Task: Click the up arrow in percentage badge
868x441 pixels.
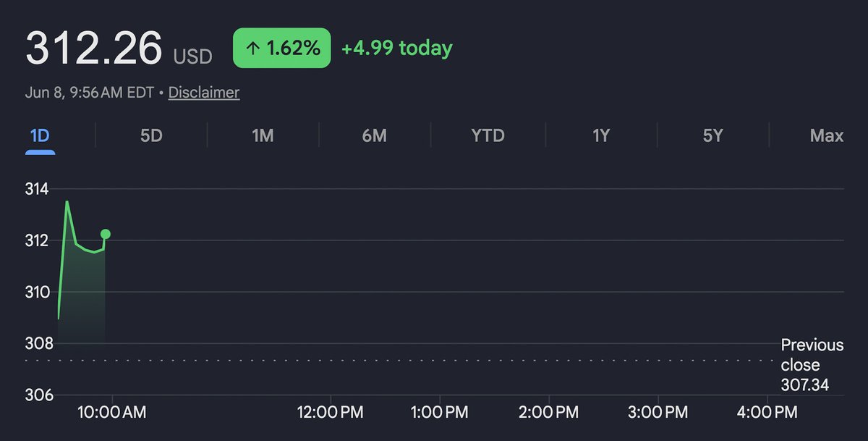Action: [252, 49]
